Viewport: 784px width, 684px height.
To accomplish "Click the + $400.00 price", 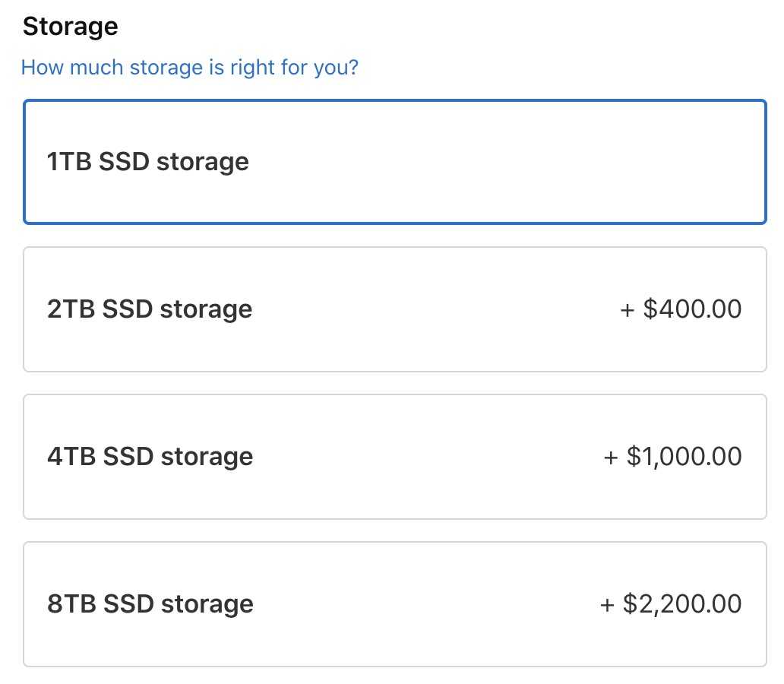I will pyautogui.click(x=681, y=309).
